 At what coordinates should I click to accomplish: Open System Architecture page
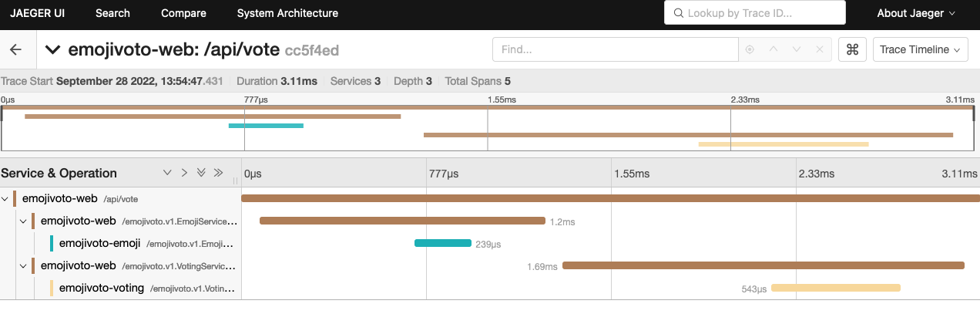pos(287,13)
